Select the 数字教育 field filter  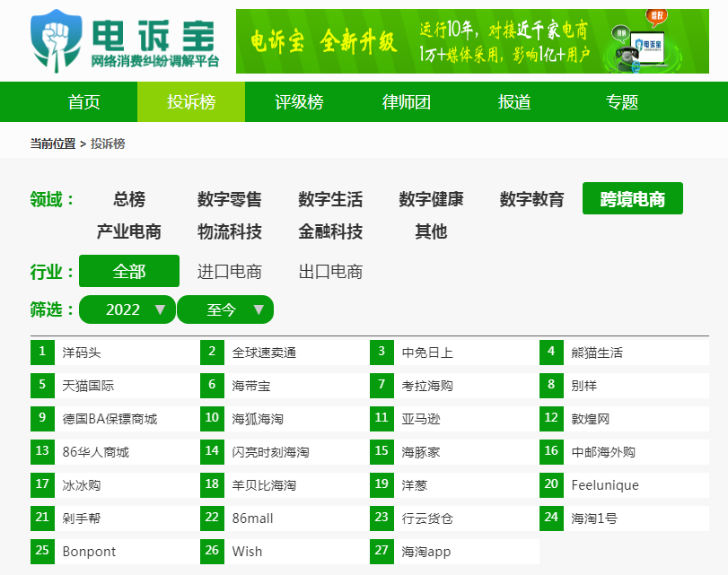(531, 199)
